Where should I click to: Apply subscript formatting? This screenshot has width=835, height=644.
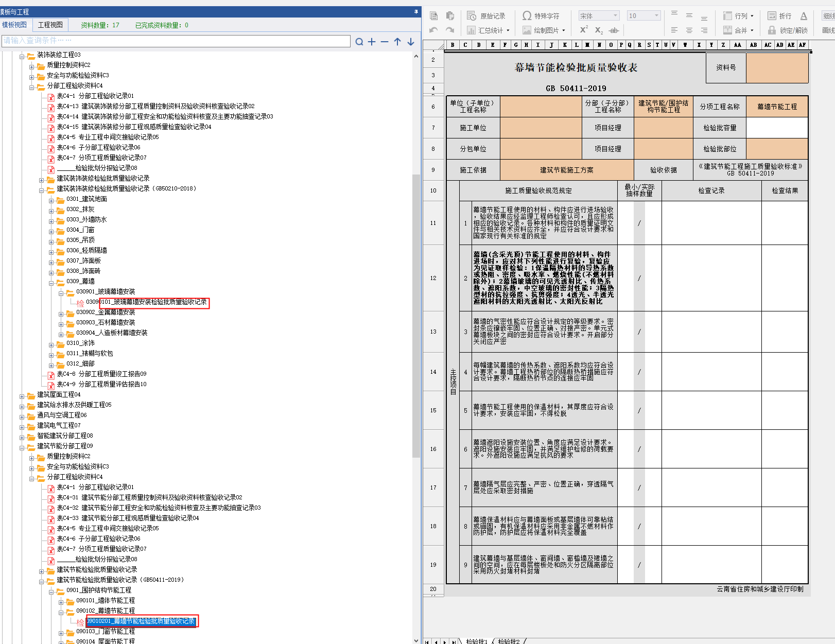pyautogui.click(x=599, y=30)
